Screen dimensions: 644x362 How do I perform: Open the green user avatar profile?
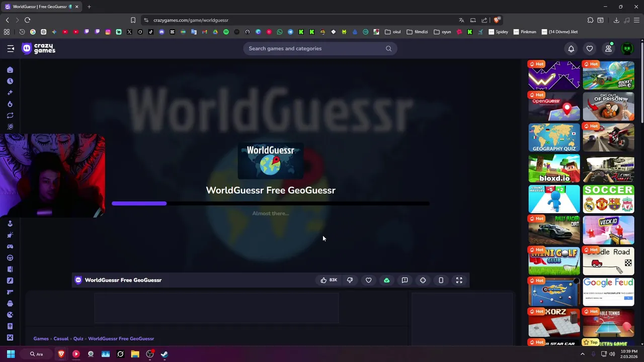click(x=627, y=48)
